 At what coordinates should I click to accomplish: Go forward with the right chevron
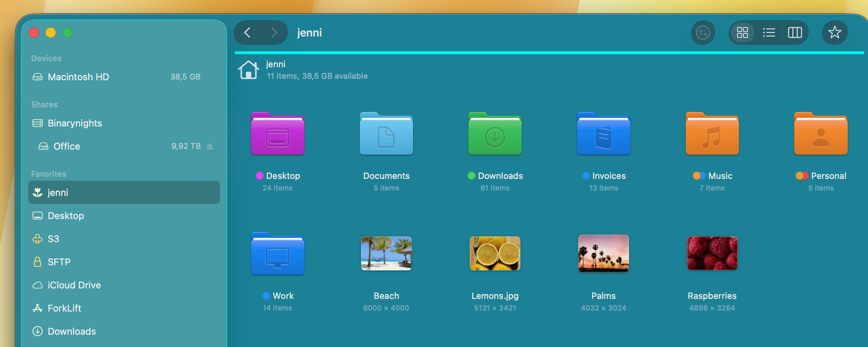[274, 33]
